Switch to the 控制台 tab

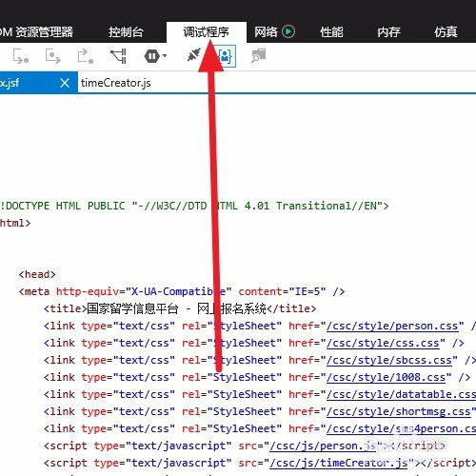[126, 32]
